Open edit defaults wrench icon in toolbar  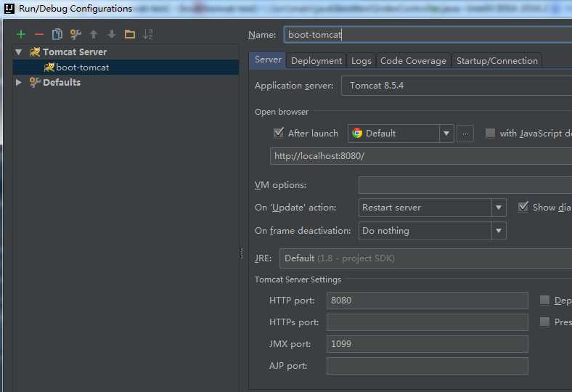(x=75, y=34)
